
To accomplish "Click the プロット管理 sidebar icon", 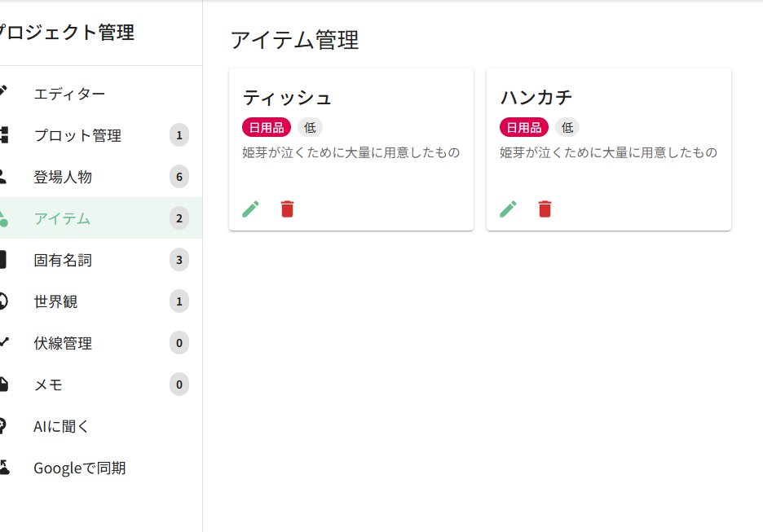I will tap(3, 135).
